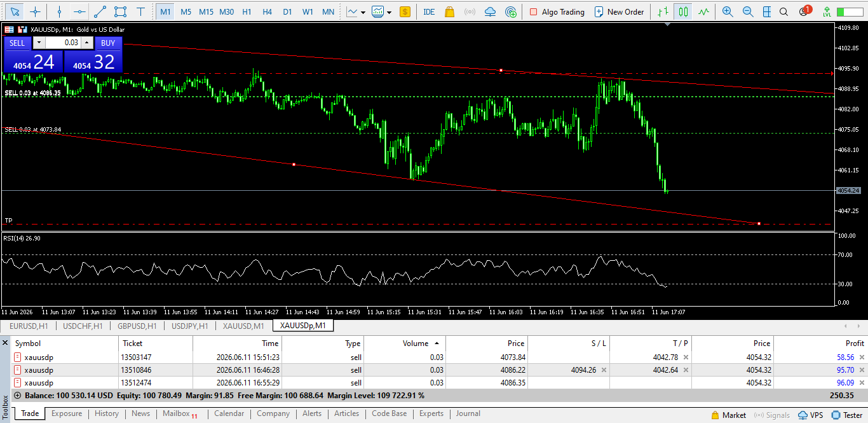Screen dimensions: 868x423
Task: Zoom out of the chart
Action: pos(748,11)
